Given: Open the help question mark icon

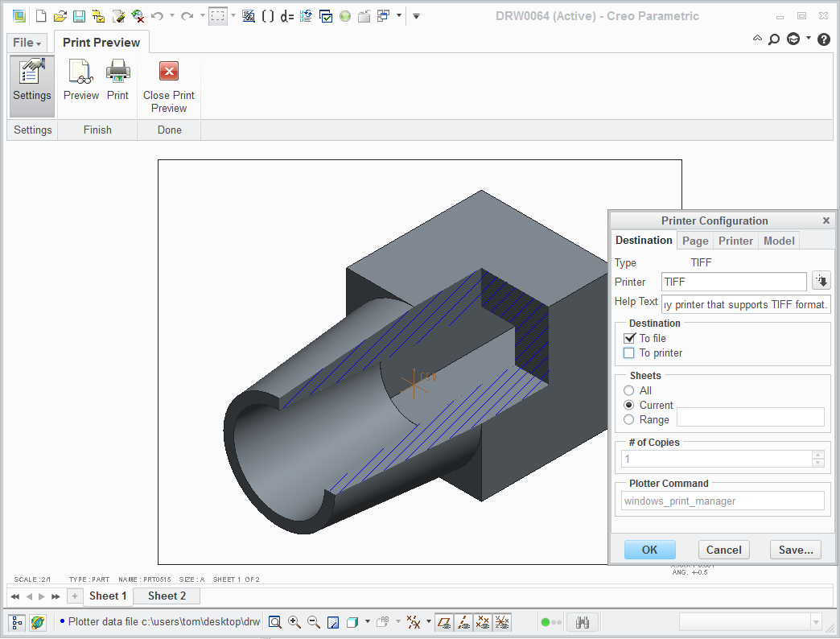Looking at the screenshot, I should coord(824,39).
